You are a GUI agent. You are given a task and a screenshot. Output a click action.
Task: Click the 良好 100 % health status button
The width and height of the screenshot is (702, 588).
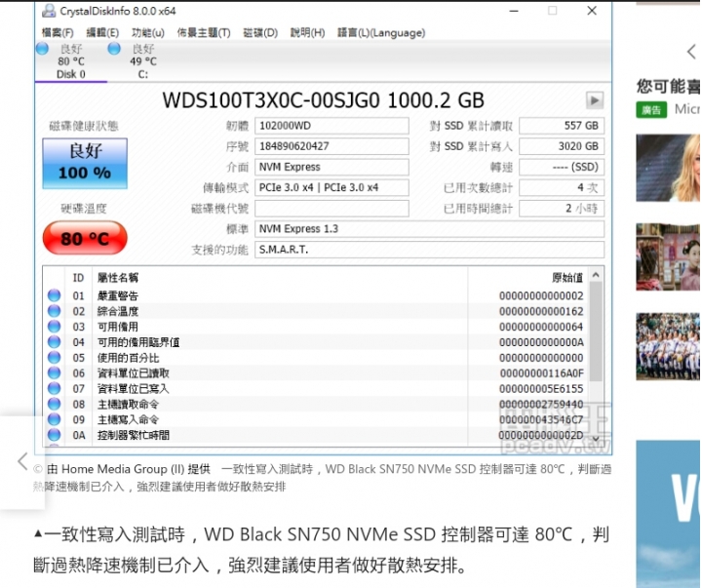click(85, 164)
